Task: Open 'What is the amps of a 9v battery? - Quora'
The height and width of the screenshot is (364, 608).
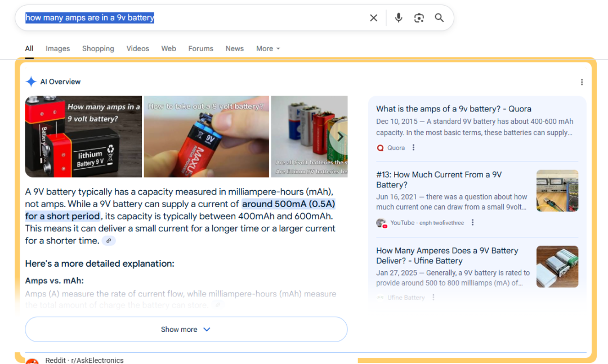Action: pyautogui.click(x=454, y=109)
